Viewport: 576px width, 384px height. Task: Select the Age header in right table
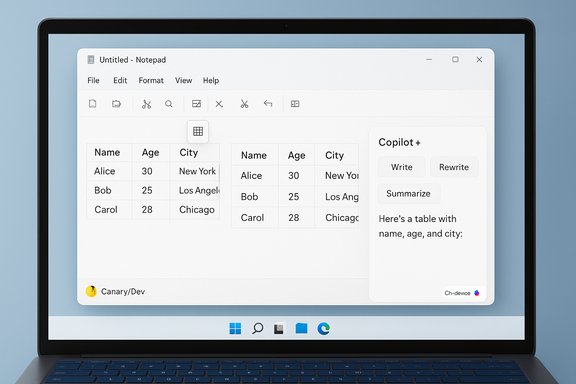coord(296,155)
